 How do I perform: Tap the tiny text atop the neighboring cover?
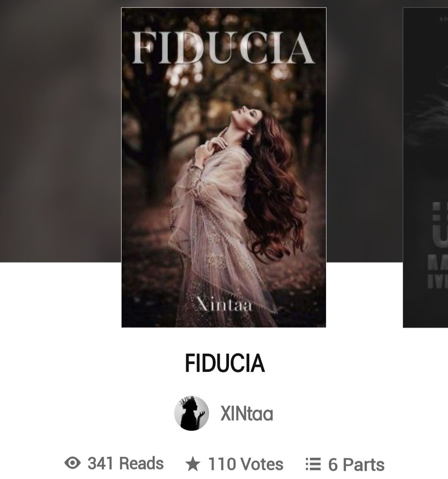(444, 19)
